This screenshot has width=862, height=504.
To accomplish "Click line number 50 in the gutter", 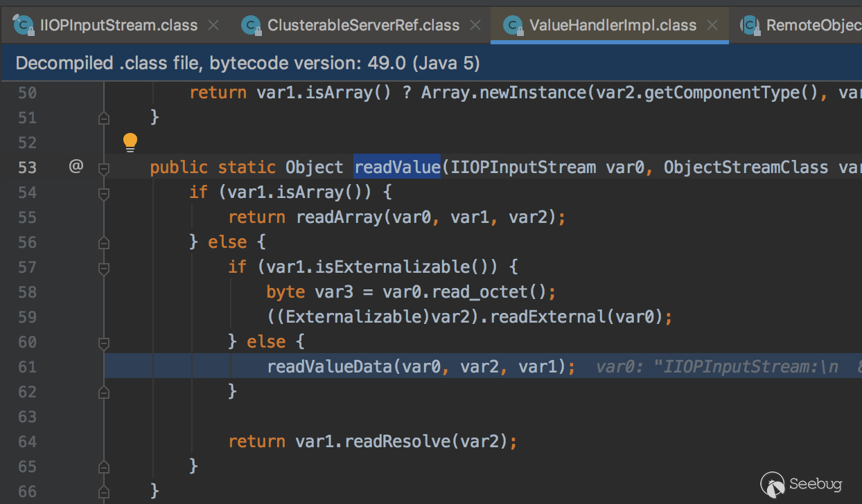I will tap(27, 93).
